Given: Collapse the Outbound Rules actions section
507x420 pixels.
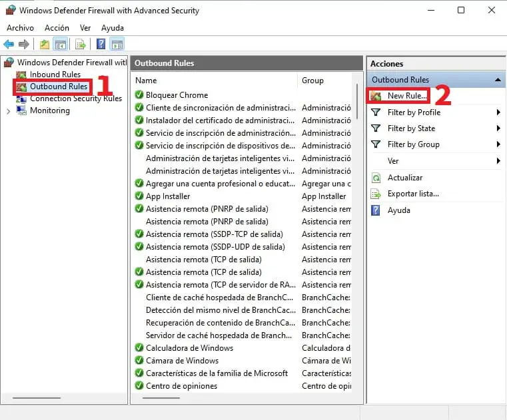Looking at the screenshot, I should coord(498,79).
